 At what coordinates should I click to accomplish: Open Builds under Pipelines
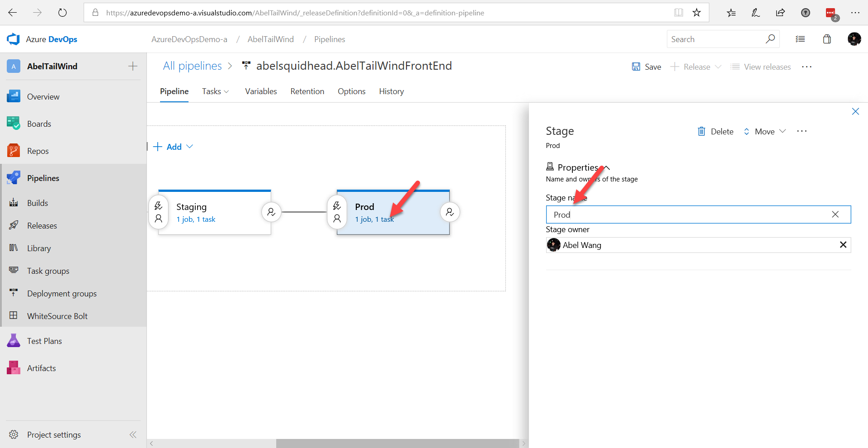coord(73,203)
